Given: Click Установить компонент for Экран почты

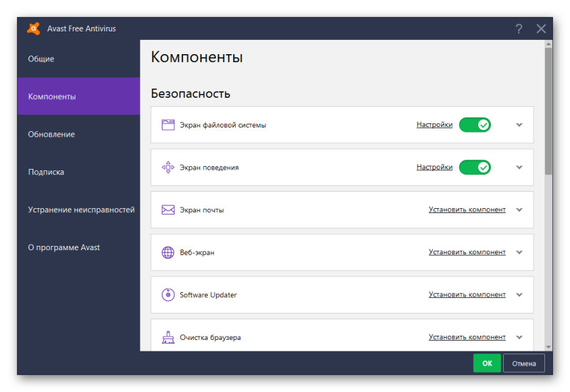Looking at the screenshot, I should click(x=467, y=210).
